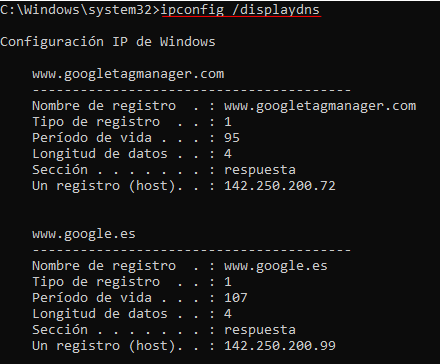Click the Período de vida value 107
The image size is (440, 364).
[236, 298]
